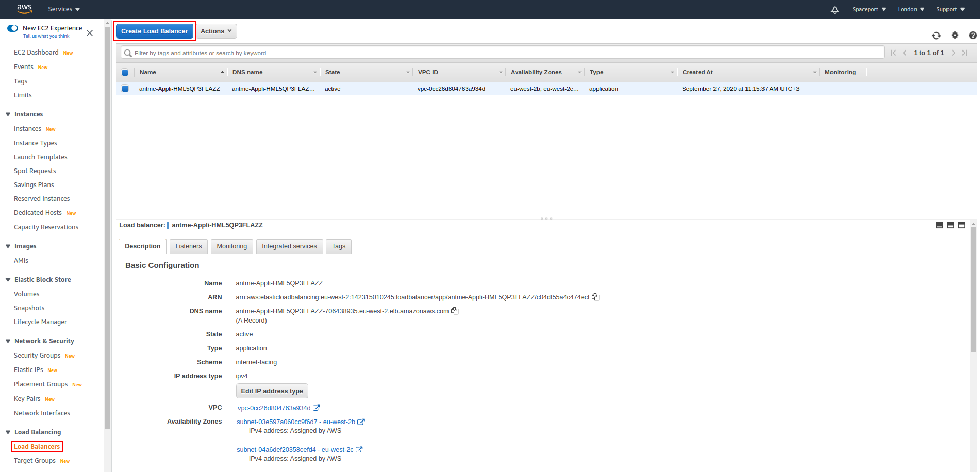Image resolution: width=980 pixels, height=472 pixels.
Task: Collapse the Instances sidebar section
Action: (8, 114)
